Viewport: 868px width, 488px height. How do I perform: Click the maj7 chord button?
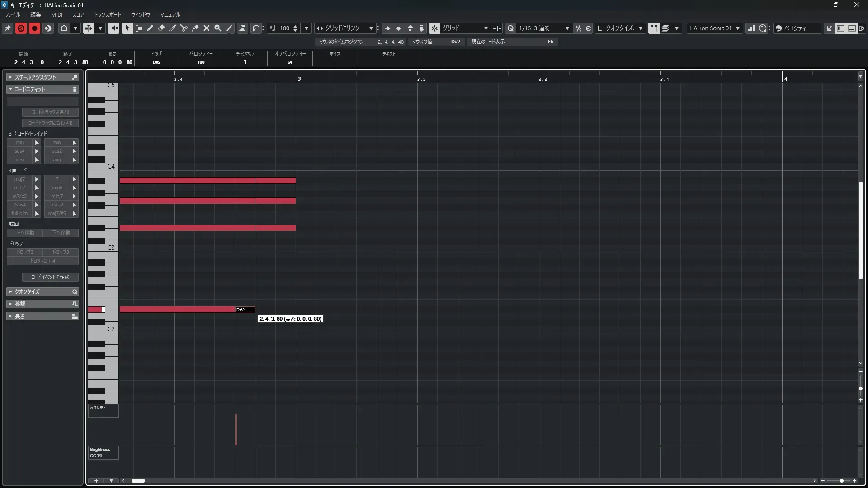click(x=19, y=179)
